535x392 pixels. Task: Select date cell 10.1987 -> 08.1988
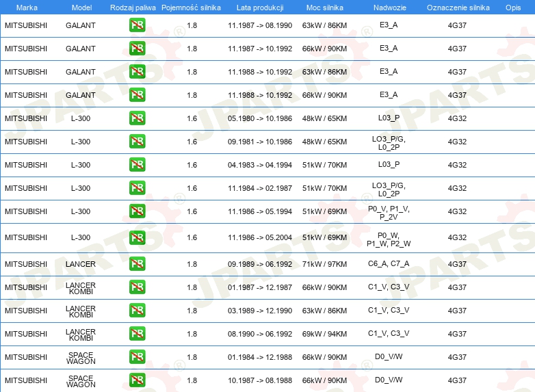tap(260, 380)
